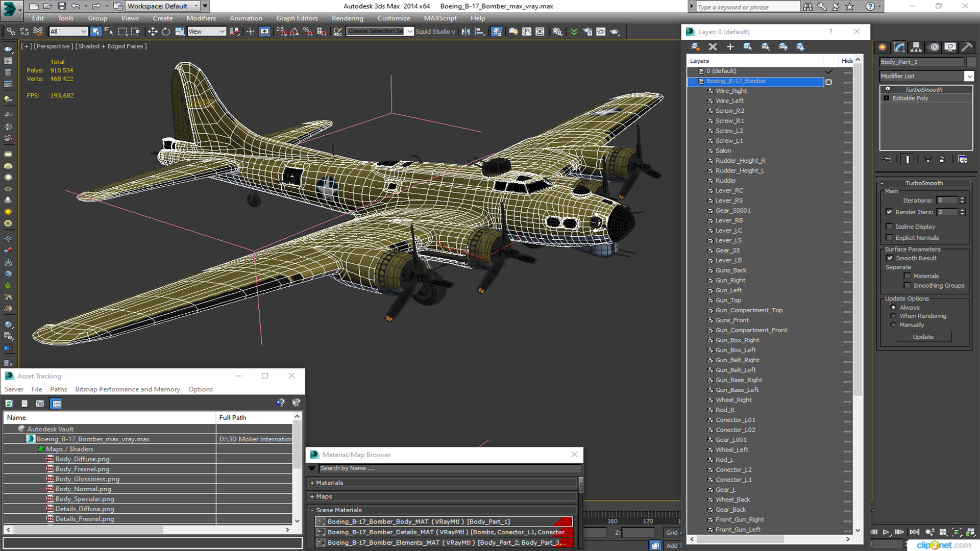Expand Editable Poly in modifier stack
980x551 pixels.
click(x=887, y=98)
